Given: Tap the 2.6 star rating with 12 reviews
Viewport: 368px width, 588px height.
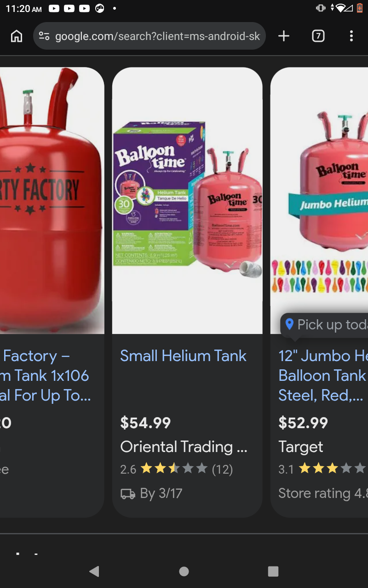Looking at the screenshot, I should (x=177, y=469).
